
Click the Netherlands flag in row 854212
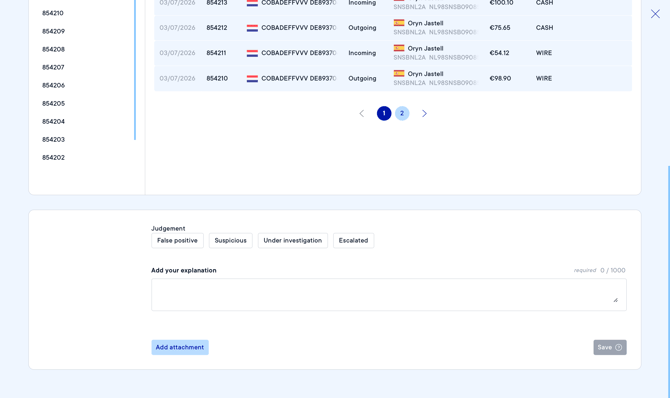click(x=252, y=28)
